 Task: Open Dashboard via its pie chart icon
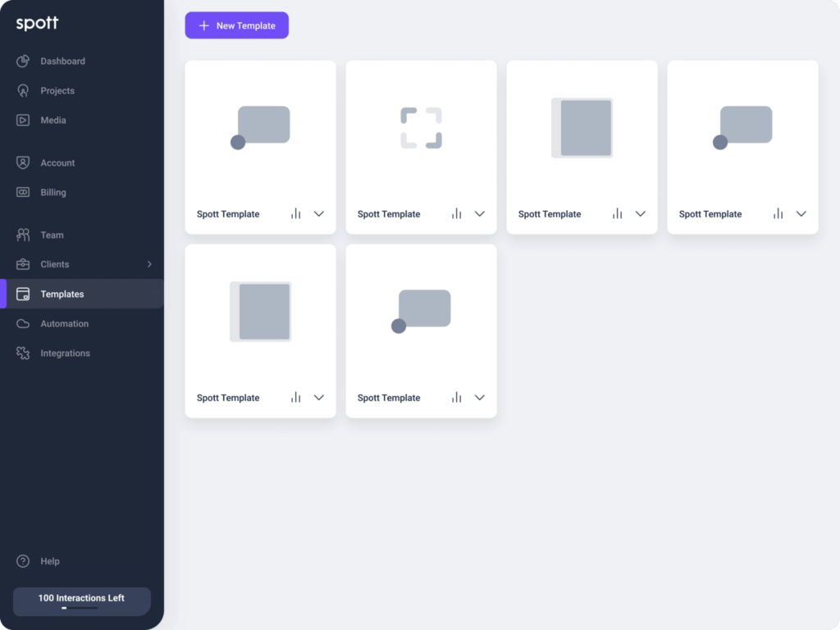22,61
